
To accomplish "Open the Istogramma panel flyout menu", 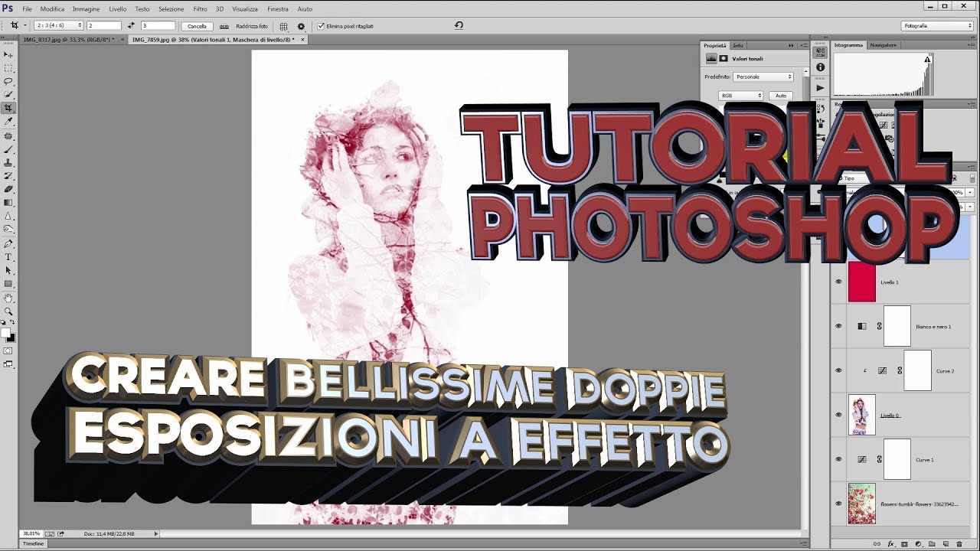I will (x=971, y=45).
